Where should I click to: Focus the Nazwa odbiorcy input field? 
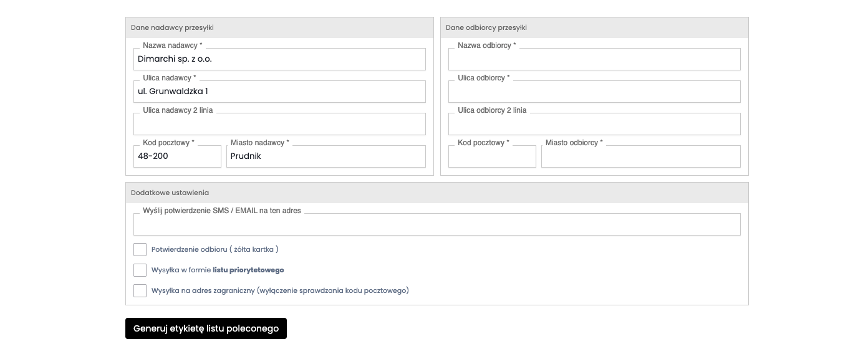click(x=594, y=59)
